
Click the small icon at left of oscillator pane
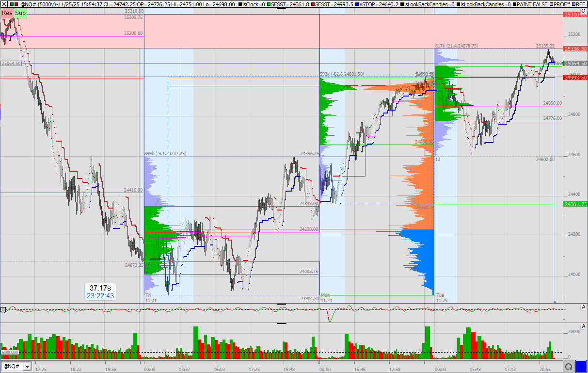click(3, 309)
